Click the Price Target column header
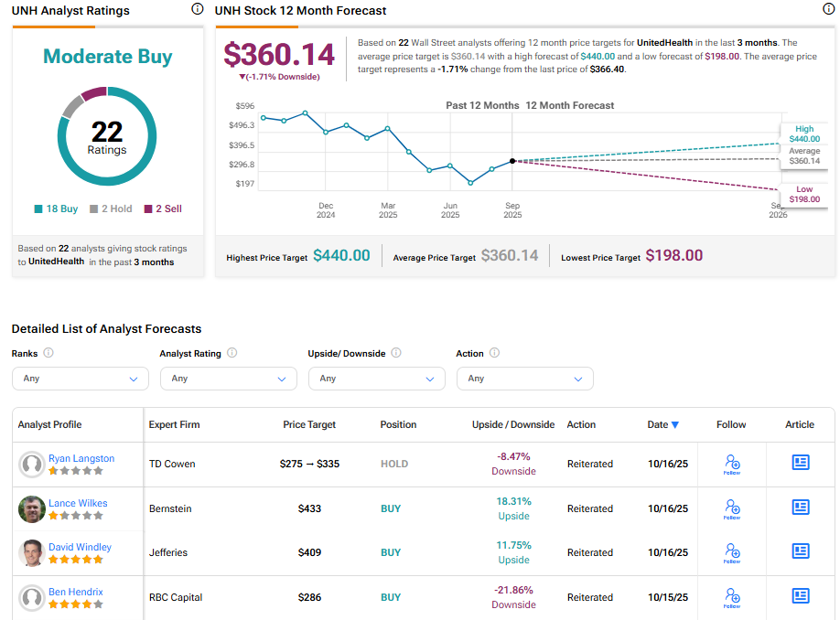Image resolution: width=840 pixels, height=620 pixels. [x=309, y=424]
